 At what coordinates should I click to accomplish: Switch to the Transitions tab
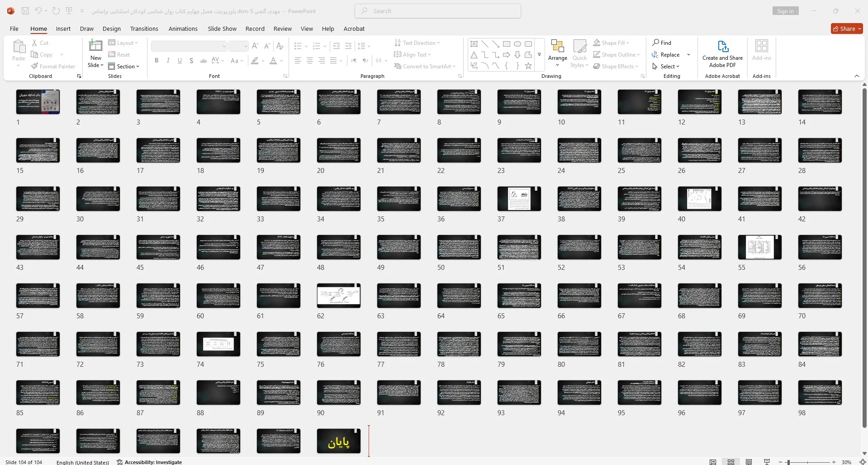(x=144, y=29)
